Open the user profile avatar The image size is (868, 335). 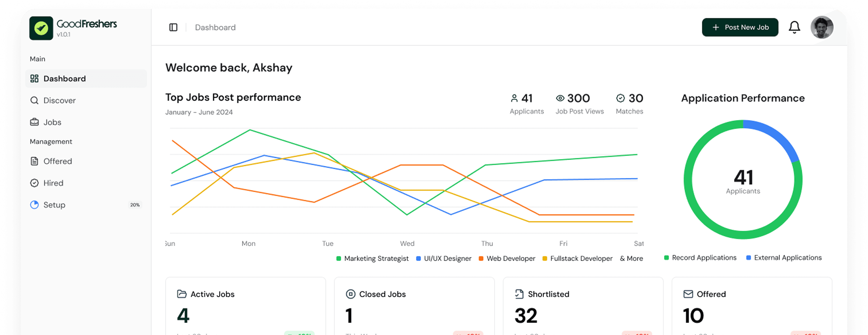(822, 27)
